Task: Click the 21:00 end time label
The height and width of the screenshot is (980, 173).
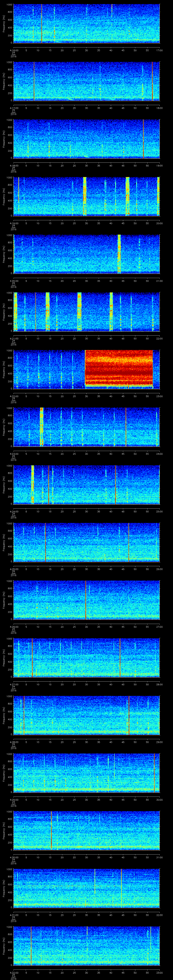Action: coord(159,281)
